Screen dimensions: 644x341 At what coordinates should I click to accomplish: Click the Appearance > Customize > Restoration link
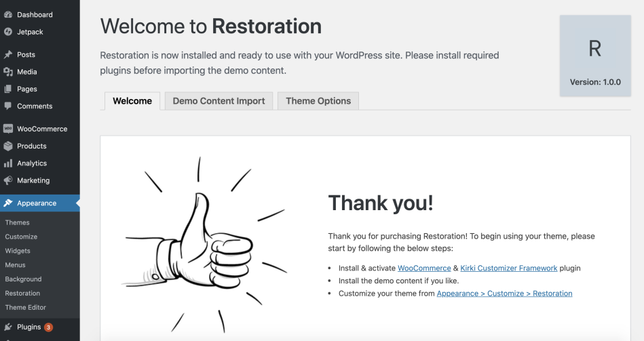(504, 294)
